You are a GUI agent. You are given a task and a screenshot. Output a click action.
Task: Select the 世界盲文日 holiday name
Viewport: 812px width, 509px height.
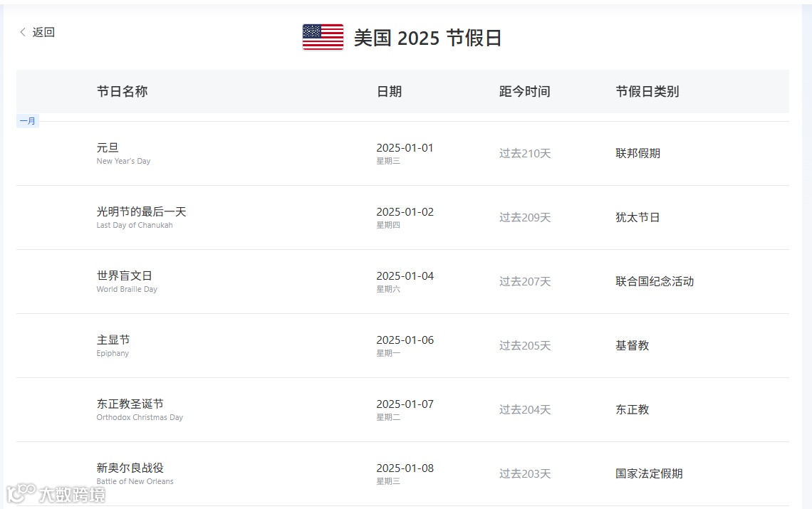click(124, 276)
